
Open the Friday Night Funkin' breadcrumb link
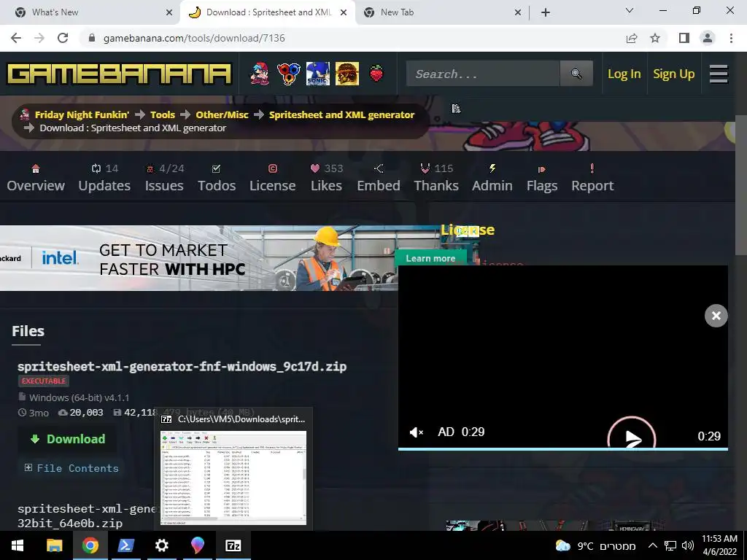[x=82, y=114]
